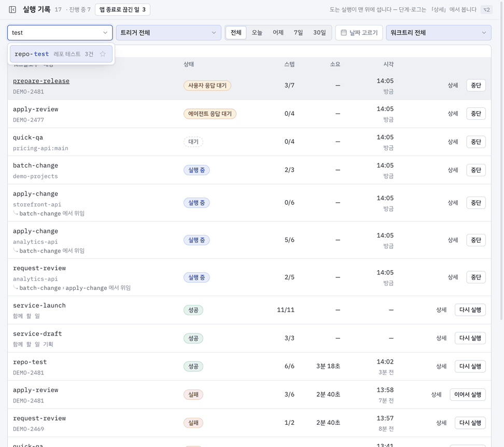View 상세 for batch-change demo-projects
This screenshot has width=504, height=447.
(453, 170)
